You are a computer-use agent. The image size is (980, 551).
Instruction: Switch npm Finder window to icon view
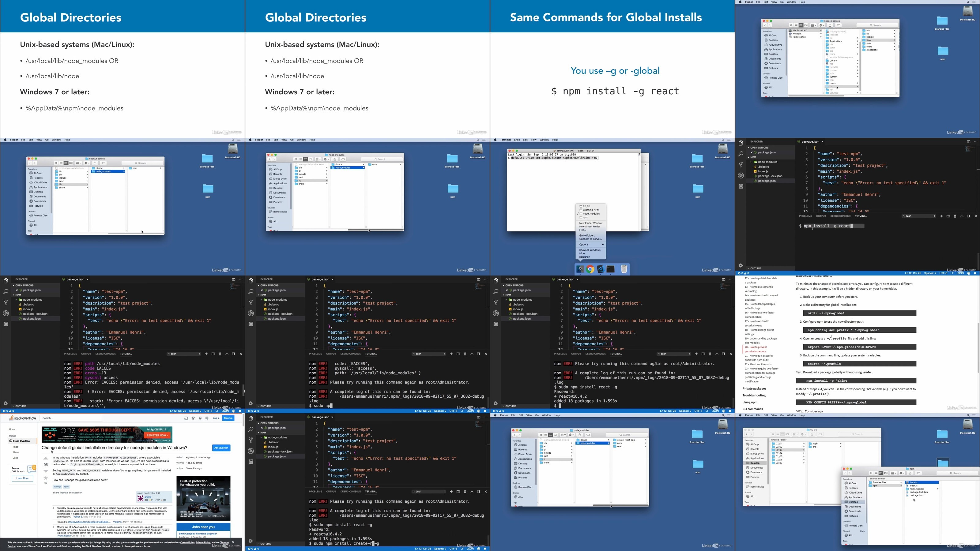[x=871, y=473]
